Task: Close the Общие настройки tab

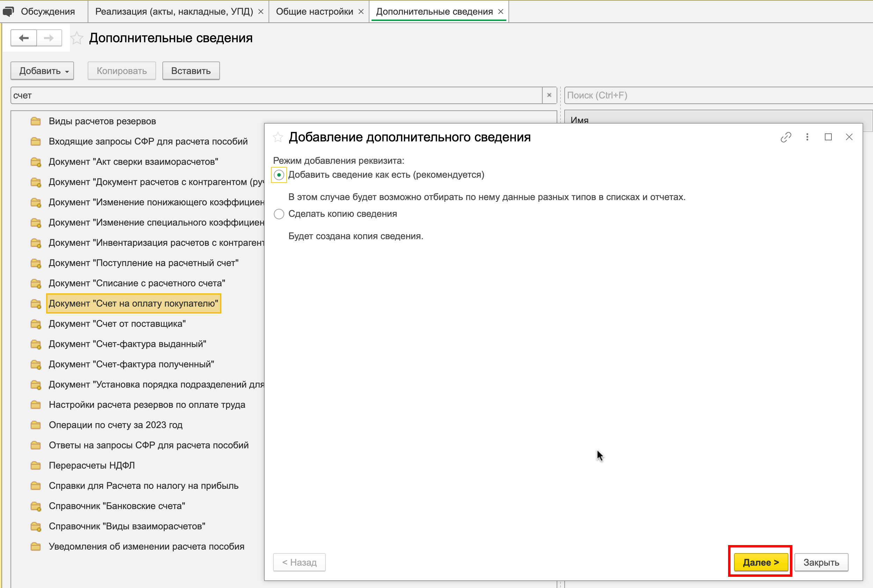Action: [361, 12]
